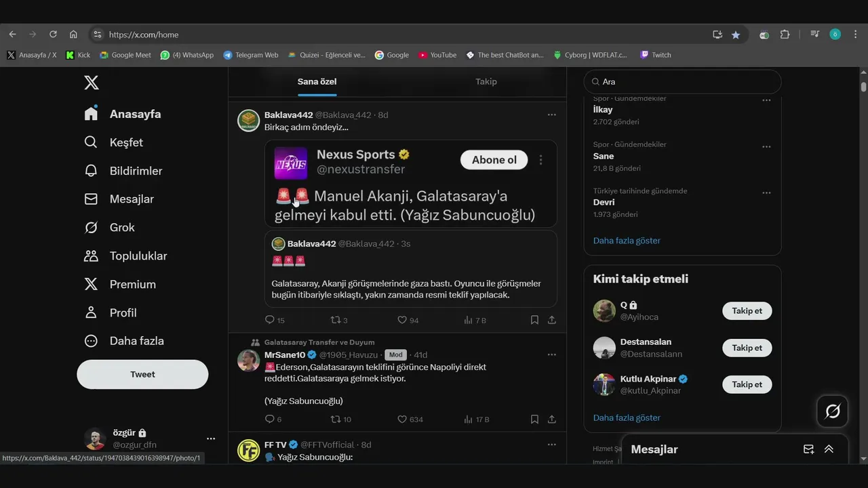
Task: Show more follow suggestions link
Action: (x=627, y=418)
